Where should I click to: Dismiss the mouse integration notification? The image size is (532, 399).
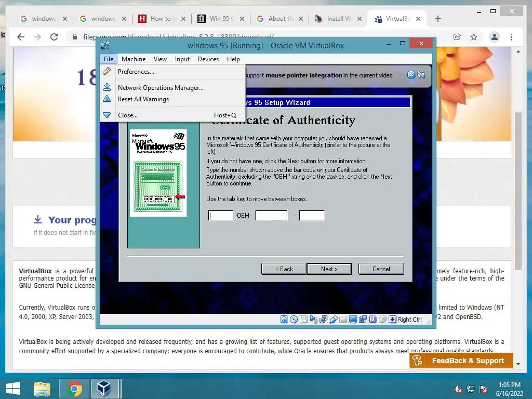pos(411,75)
